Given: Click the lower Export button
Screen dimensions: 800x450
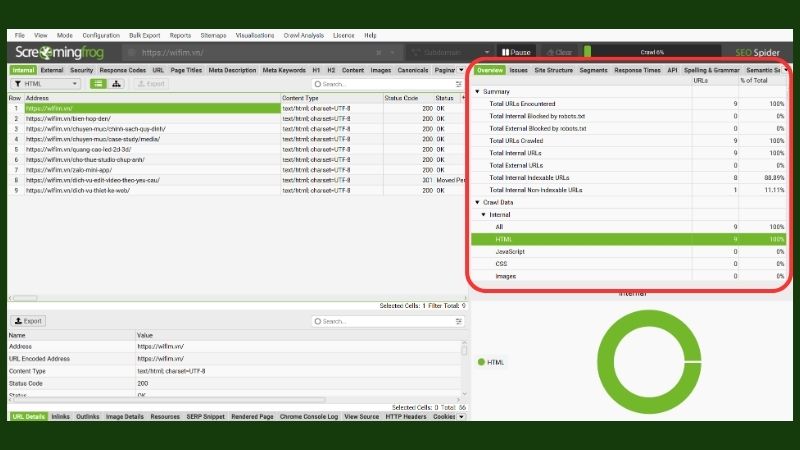Looking at the screenshot, I should [x=28, y=321].
